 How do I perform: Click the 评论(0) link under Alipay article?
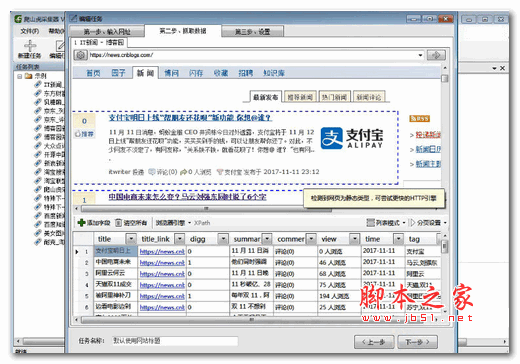point(163,172)
